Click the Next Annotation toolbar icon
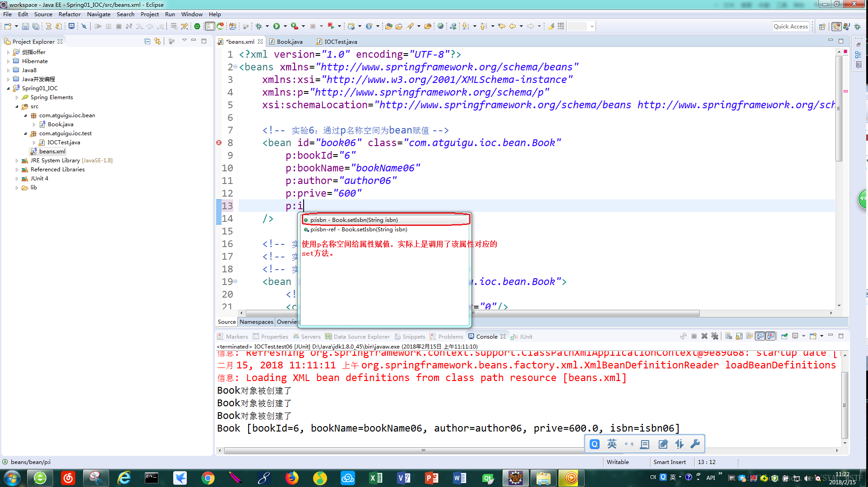The height and width of the screenshot is (487, 868). (466, 27)
